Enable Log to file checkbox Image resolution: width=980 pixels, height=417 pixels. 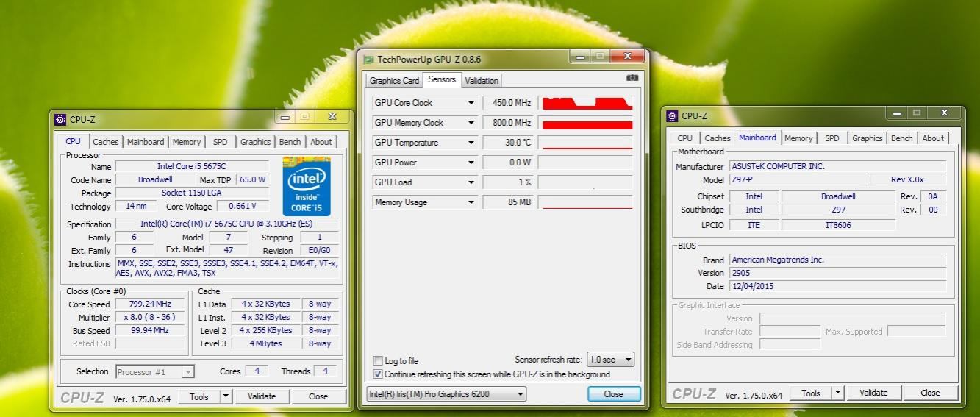point(378,361)
